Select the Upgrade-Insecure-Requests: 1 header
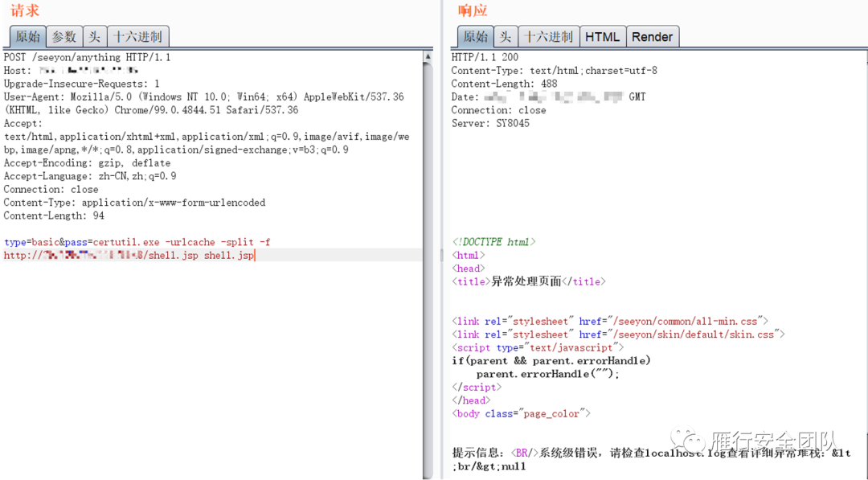Image resolution: width=868 pixels, height=480 pixels. 81,84
